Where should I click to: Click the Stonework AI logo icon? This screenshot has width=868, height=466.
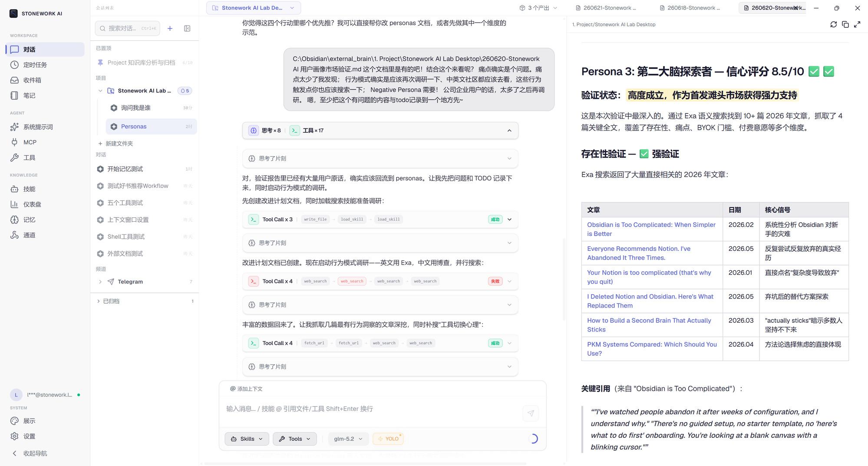(13, 13)
